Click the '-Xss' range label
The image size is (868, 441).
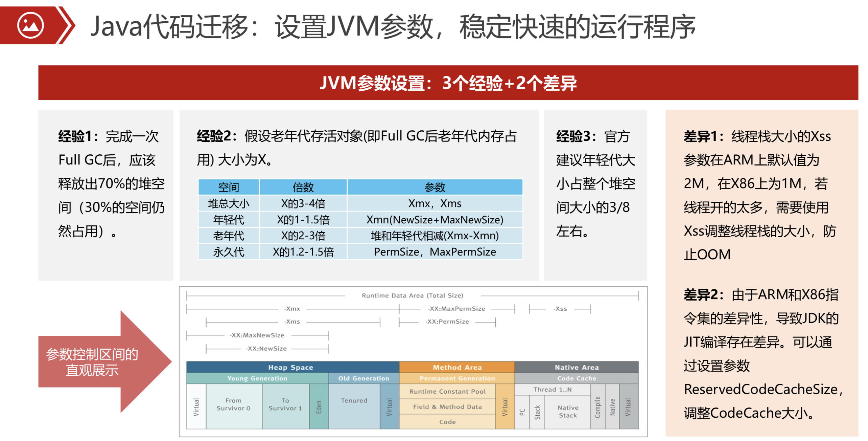point(560,309)
